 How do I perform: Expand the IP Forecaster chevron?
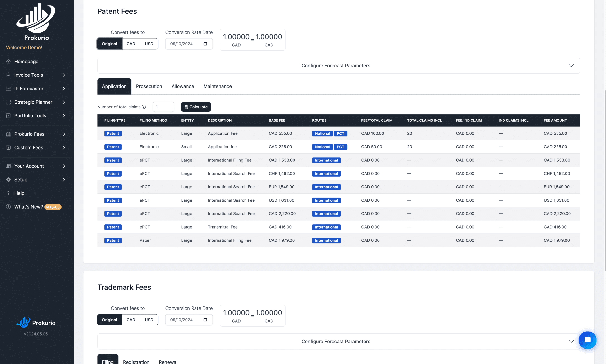coord(64,88)
